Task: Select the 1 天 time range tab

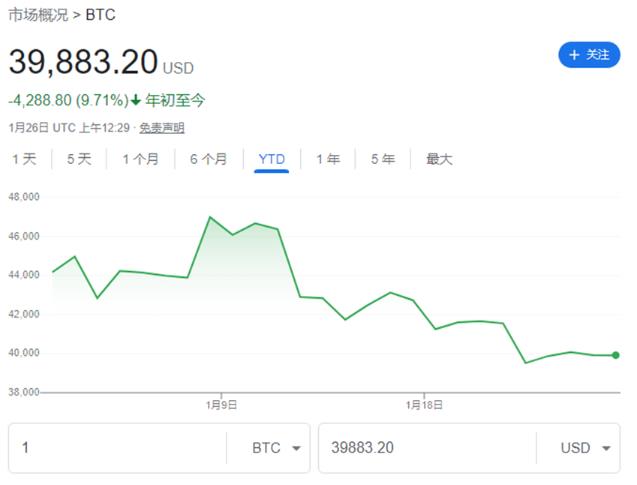Action: click(x=24, y=159)
